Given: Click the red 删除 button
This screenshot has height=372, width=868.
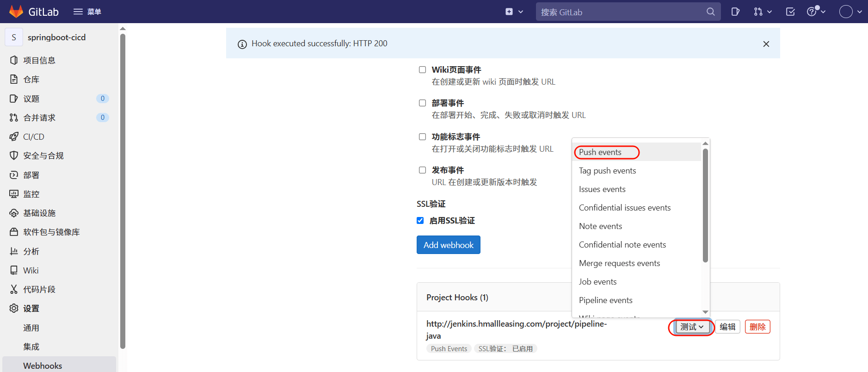Looking at the screenshot, I should coord(757,327).
